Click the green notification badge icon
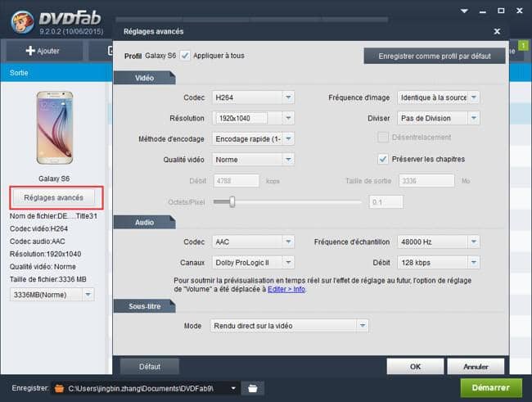 tap(524, 45)
